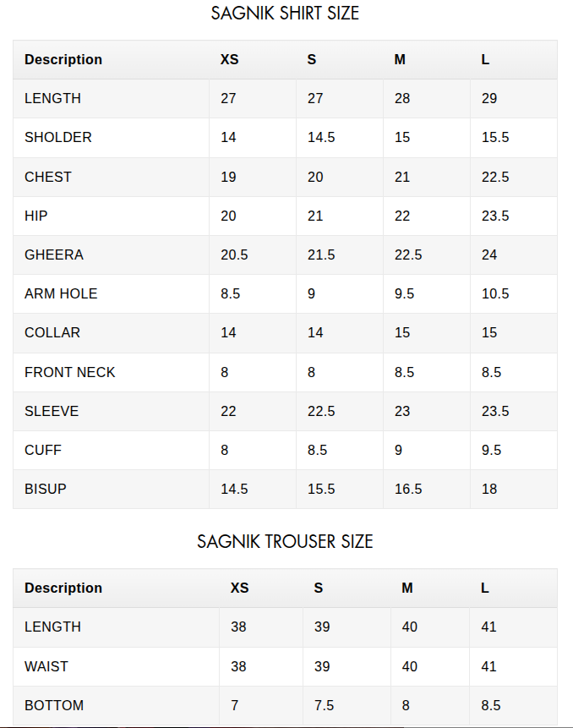Select the shirt table Description header
The image size is (573, 728).
tap(63, 59)
